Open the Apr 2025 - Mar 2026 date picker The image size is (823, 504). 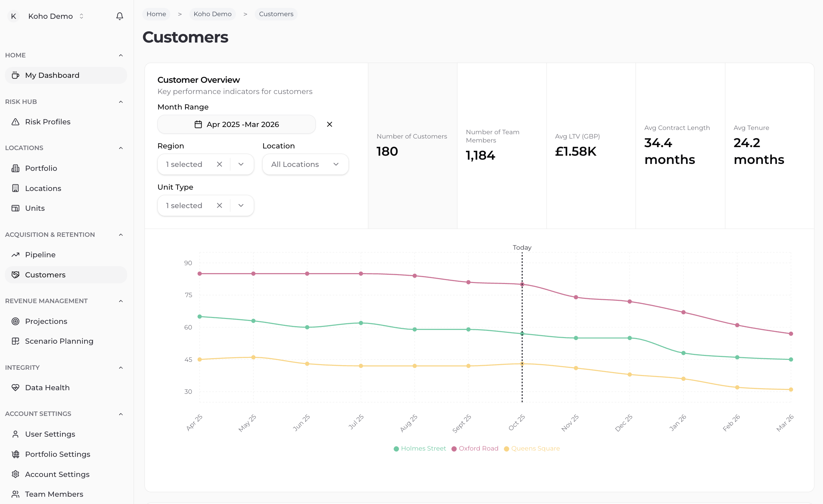[x=237, y=124]
